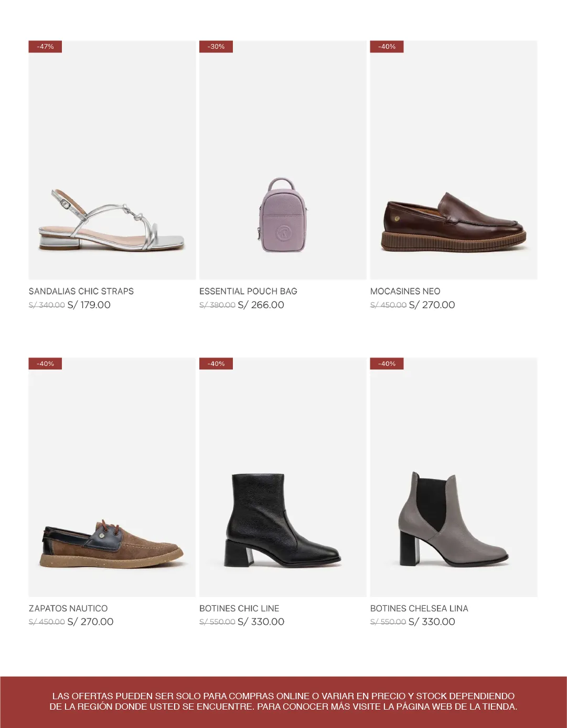
Task: Click the Botines Chelsea Lina title
Action: coord(419,609)
